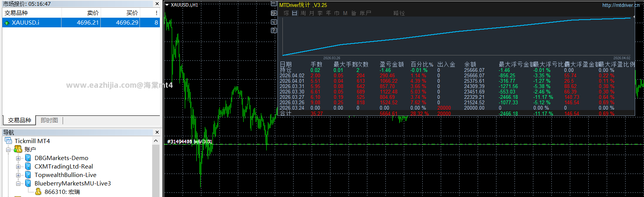644x197 pixels.
Task: Select account 866310: 宏瑞
Action: pyautogui.click(x=62, y=192)
